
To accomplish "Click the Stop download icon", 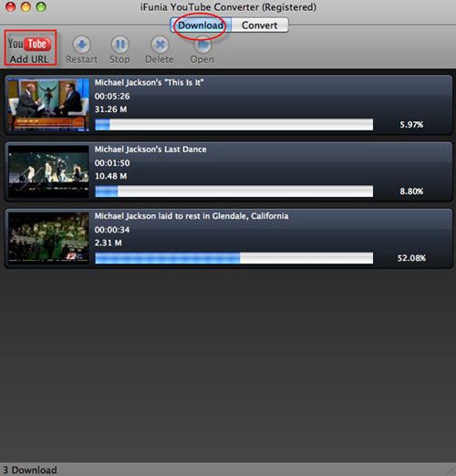I will 119,45.
